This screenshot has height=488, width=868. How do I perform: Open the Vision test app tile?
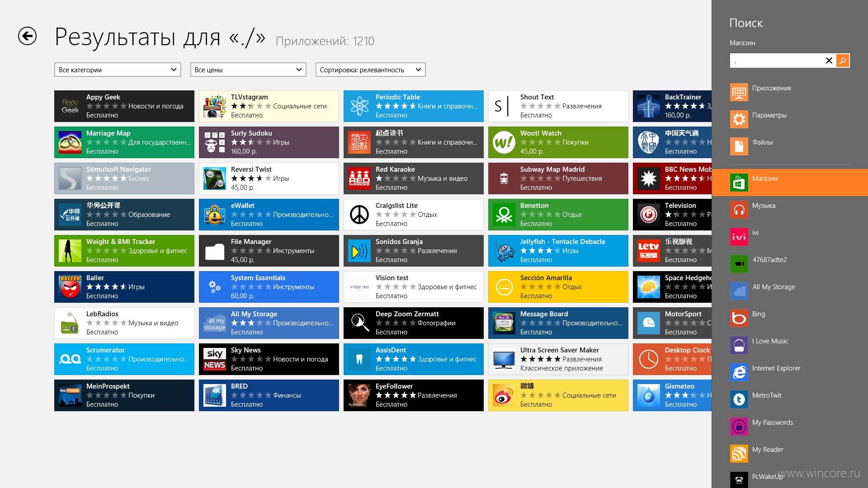(414, 287)
